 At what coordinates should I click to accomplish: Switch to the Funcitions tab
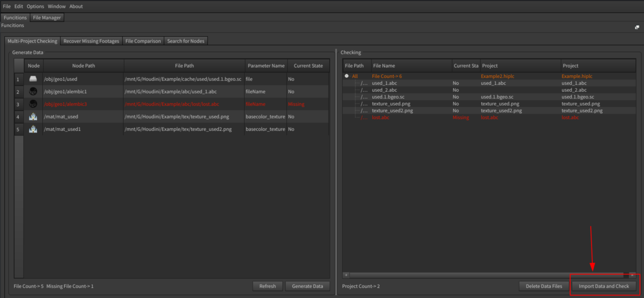(15, 18)
